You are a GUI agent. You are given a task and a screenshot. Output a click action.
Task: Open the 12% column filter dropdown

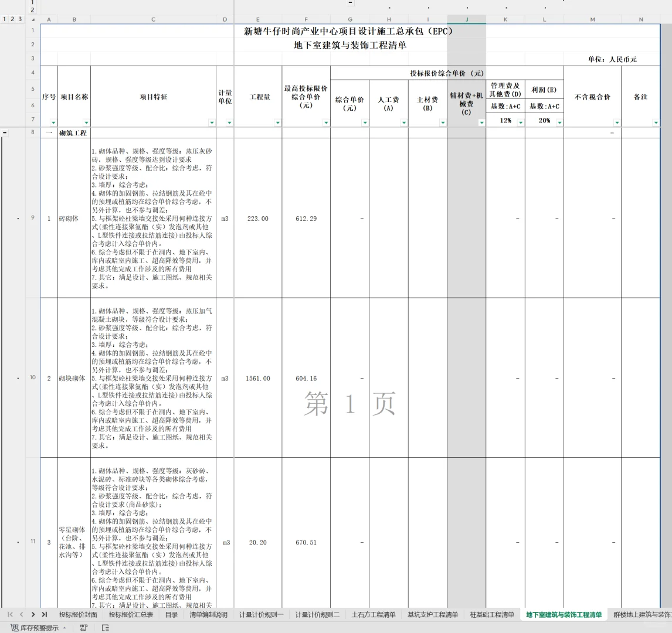click(x=521, y=122)
